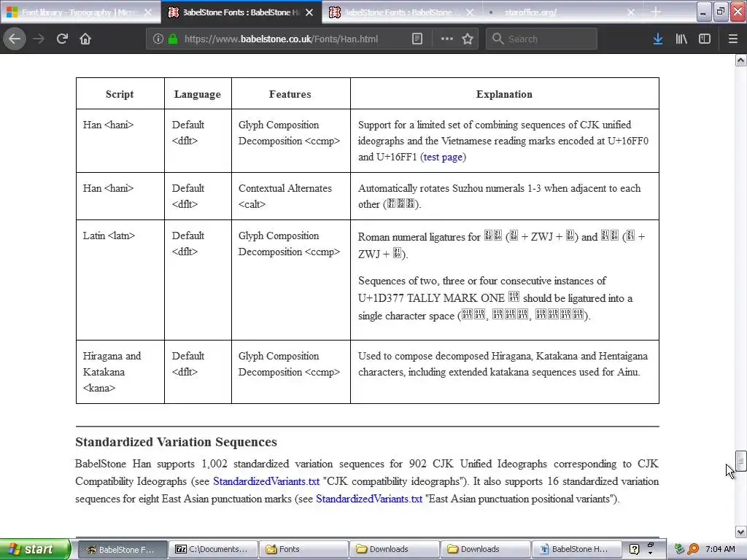747x560 pixels.
Task: Go back to the previous page
Action: point(15,39)
